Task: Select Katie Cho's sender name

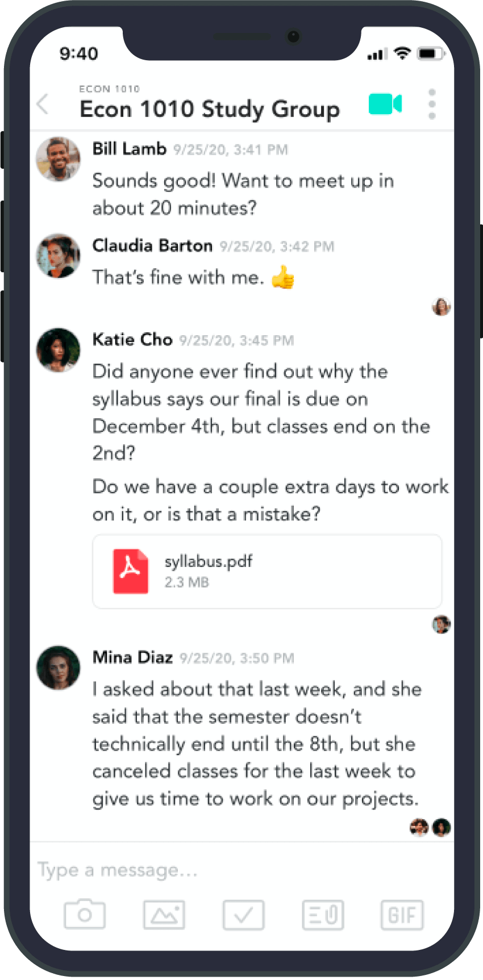Action: [132, 340]
